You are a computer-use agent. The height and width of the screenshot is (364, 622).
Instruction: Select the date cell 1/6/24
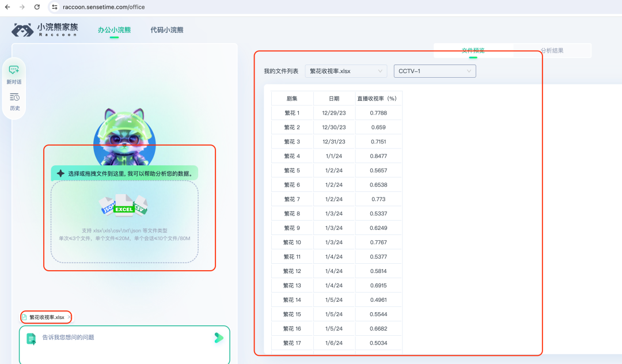(x=334, y=343)
